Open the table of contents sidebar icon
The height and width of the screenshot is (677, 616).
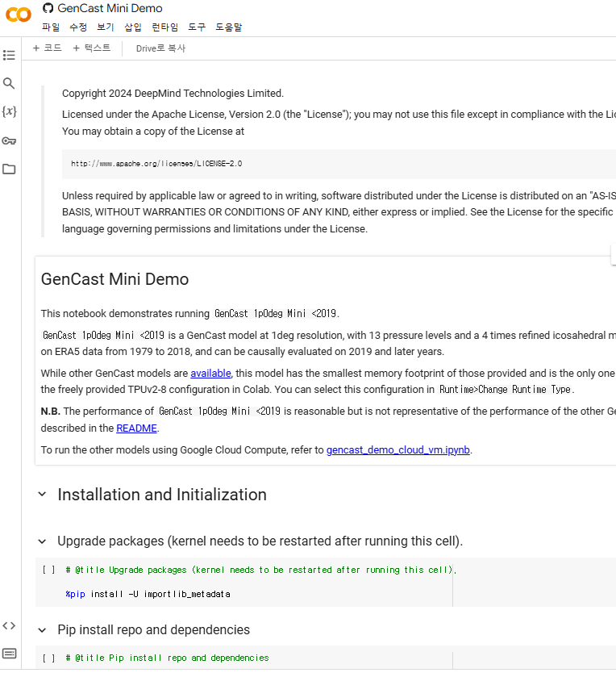[9, 55]
